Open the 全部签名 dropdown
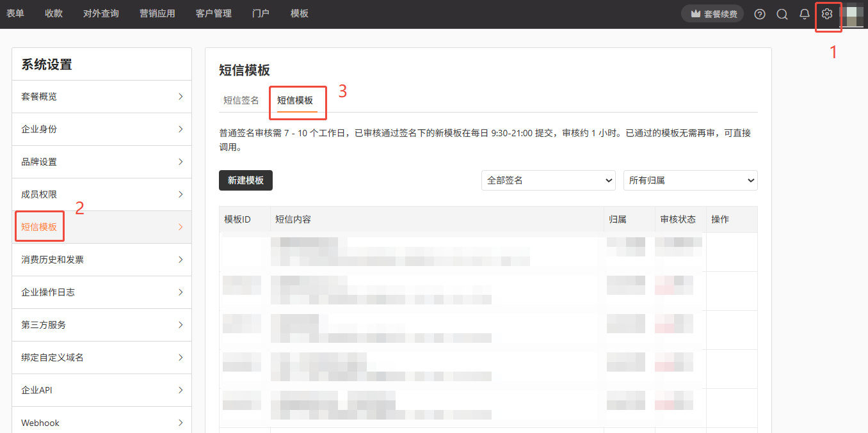The height and width of the screenshot is (433, 868). pyautogui.click(x=549, y=180)
